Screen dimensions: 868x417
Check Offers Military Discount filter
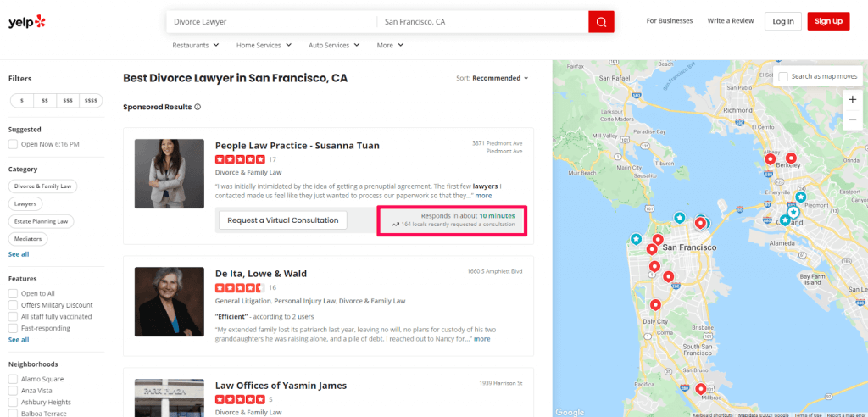coord(13,305)
